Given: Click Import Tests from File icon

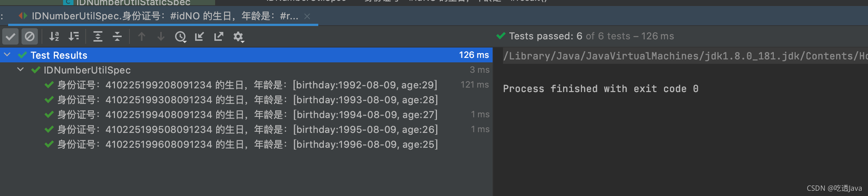Looking at the screenshot, I should pos(200,36).
